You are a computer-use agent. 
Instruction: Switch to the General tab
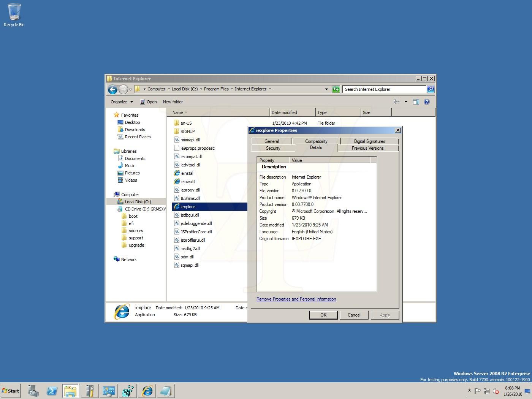point(271,141)
